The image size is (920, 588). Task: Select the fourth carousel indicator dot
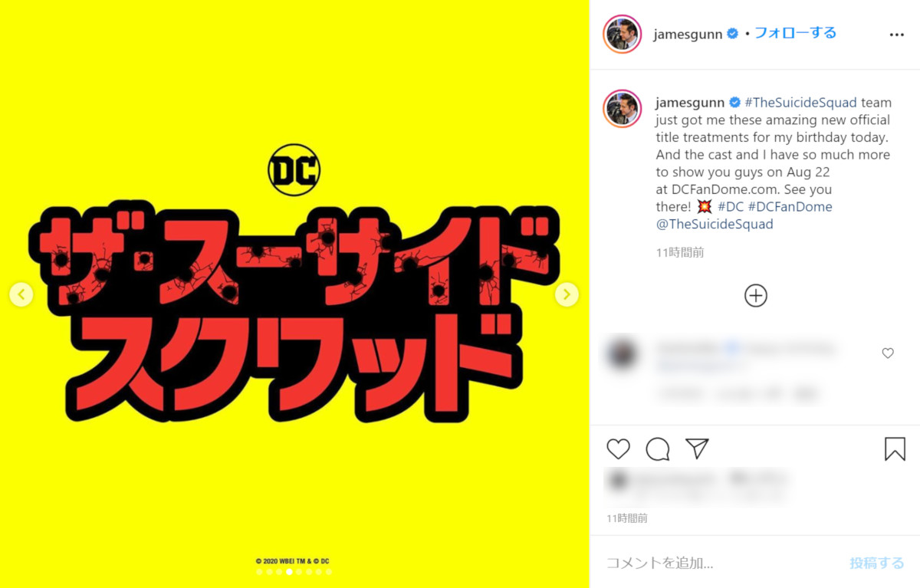[289, 571]
